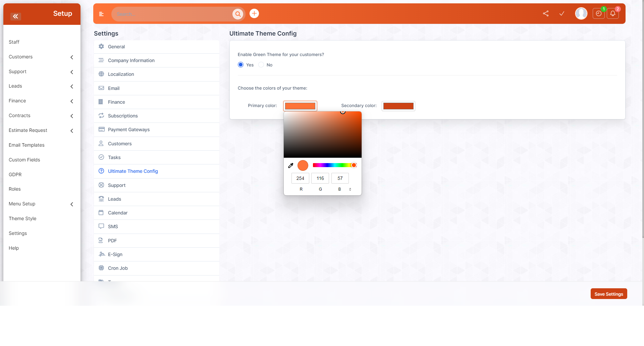Viewport: 644px width, 346px height.
Task: Click the Secondary color swatch
Action: pyautogui.click(x=398, y=106)
